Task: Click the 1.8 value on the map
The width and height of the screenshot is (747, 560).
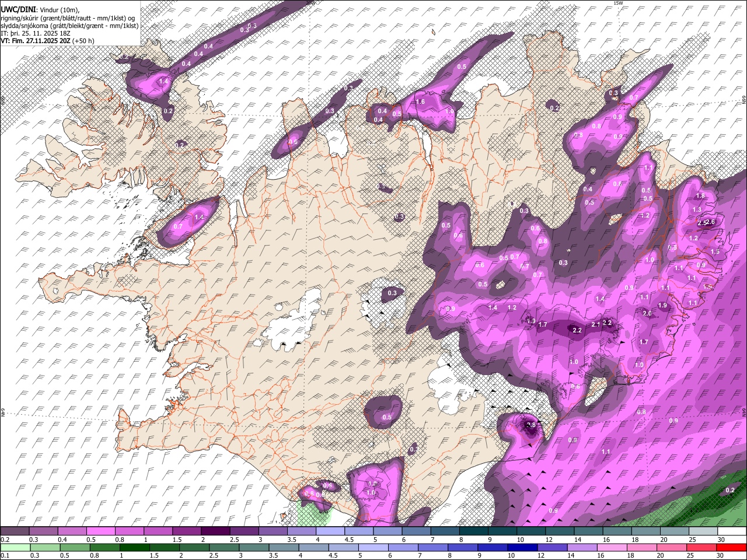Action: pos(700,195)
